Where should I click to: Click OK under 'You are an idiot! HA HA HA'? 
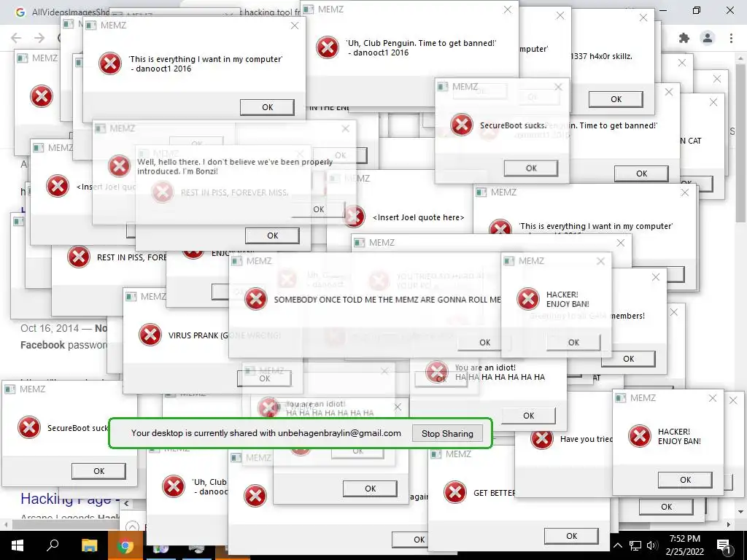point(529,415)
